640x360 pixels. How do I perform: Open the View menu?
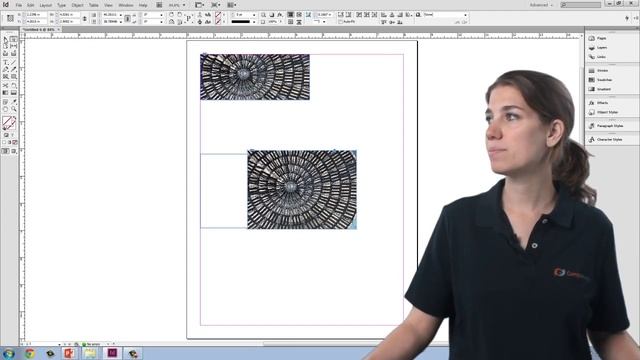point(108,5)
